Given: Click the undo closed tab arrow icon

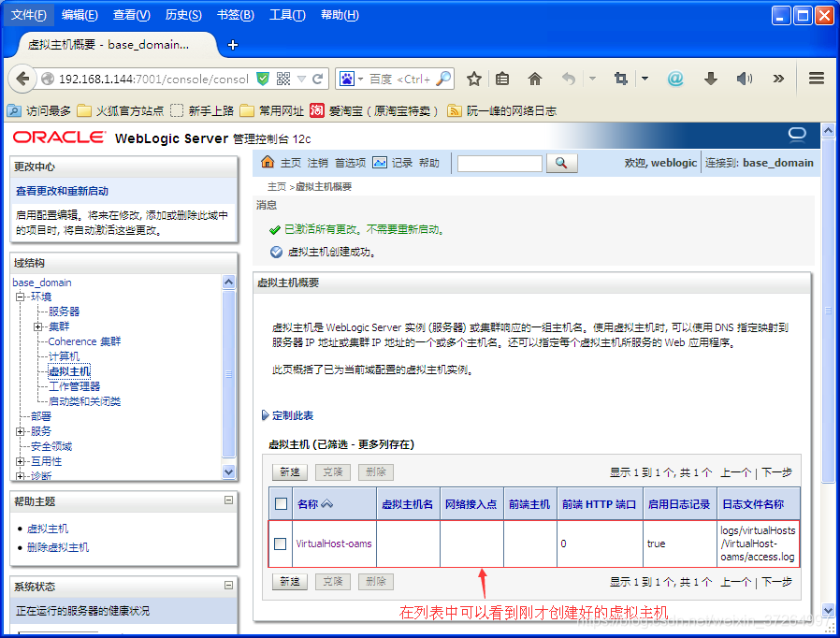Looking at the screenshot, I should (x=569, y=80).
